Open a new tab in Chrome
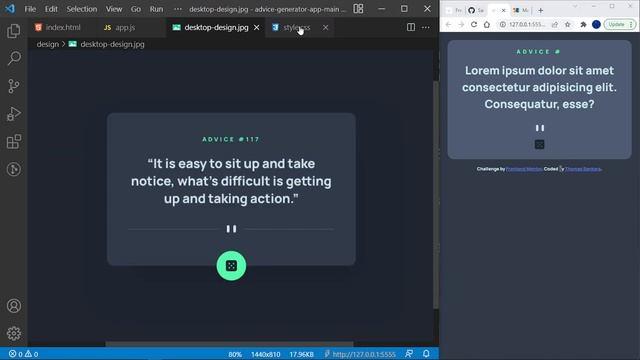Screen dimensions: 640x360 pyautogui.click(x=541, y=10)
